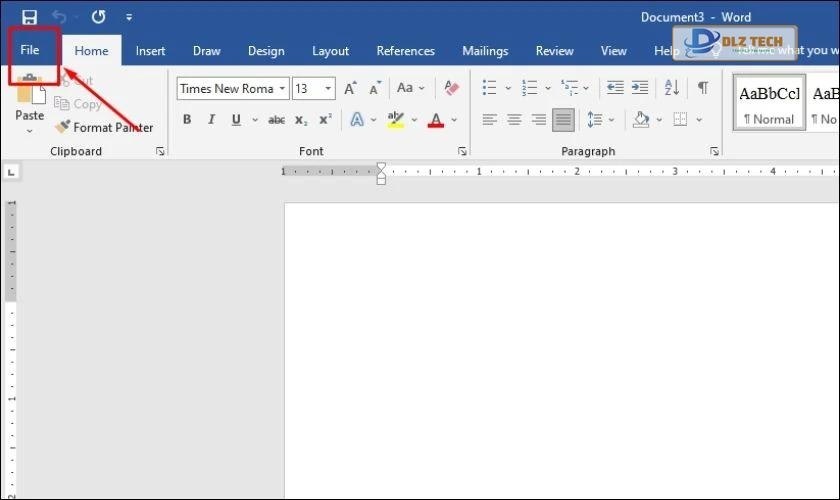
Task: Click the Justify alignment button
Action: tap(563, 120)
